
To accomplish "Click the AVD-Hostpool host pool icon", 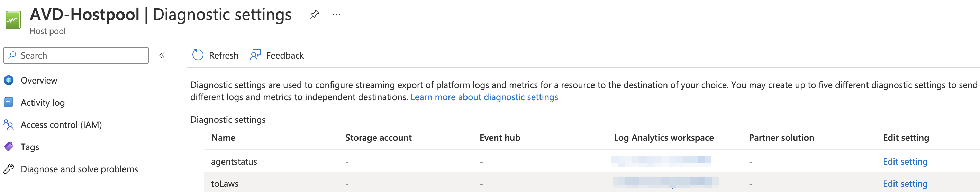I will [13, 20].
